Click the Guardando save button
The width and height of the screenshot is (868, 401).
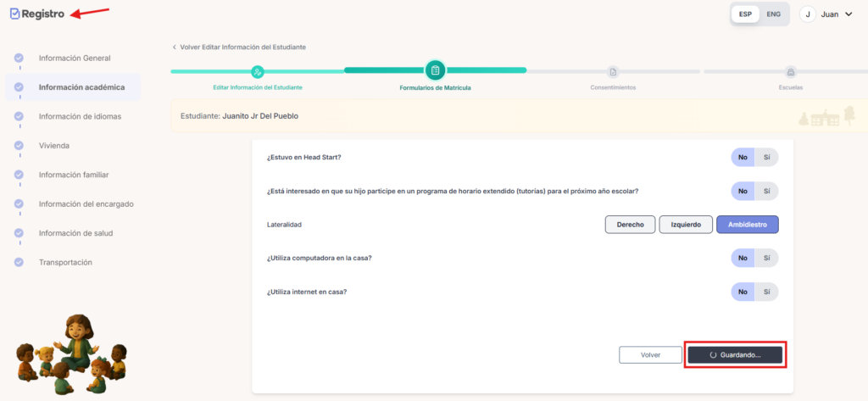[735, 355]
